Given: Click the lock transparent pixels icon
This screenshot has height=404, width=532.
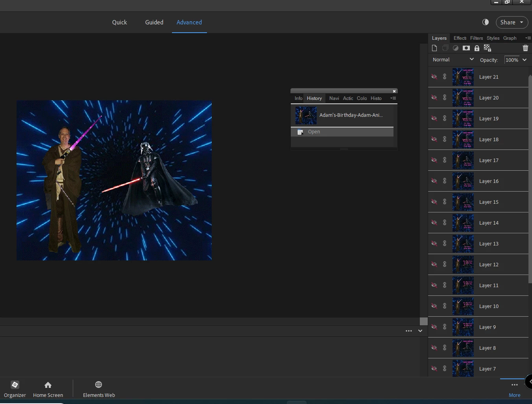Looking at the screenshot, I should click(488, 48).
